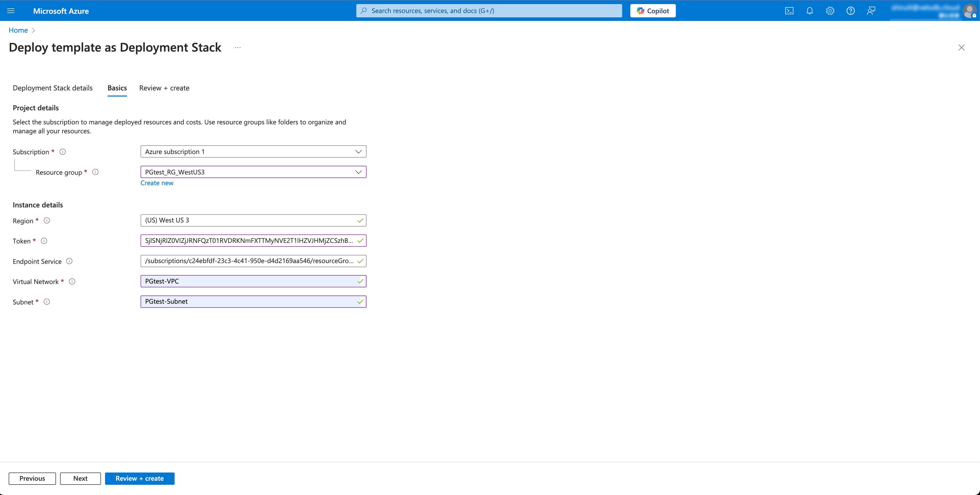Open the notifications bell
This screenshot has height=495, width=980.
[x=810, y=11]
